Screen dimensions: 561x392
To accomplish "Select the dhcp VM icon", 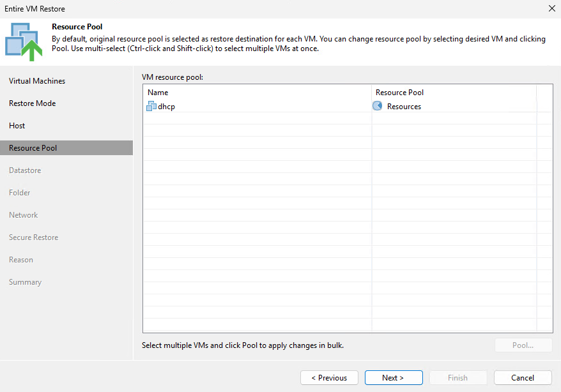I will pyautogui.click(x=151, y=106).
